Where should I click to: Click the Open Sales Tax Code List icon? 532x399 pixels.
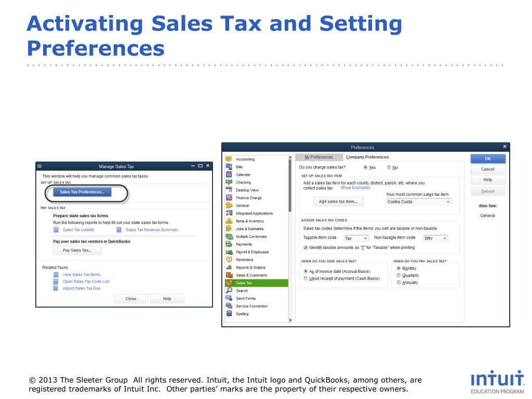pyautogui.click(x=56, y=282)
